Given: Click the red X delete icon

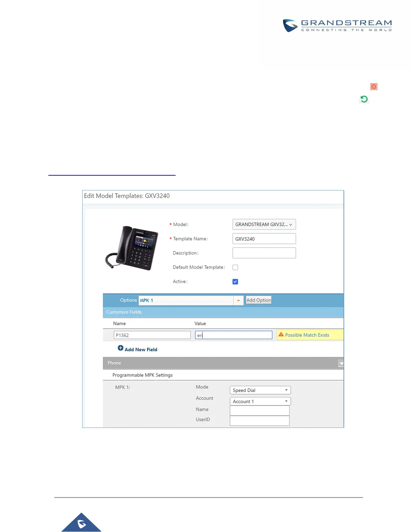Looking at the screenshot, I should point(374,87).
